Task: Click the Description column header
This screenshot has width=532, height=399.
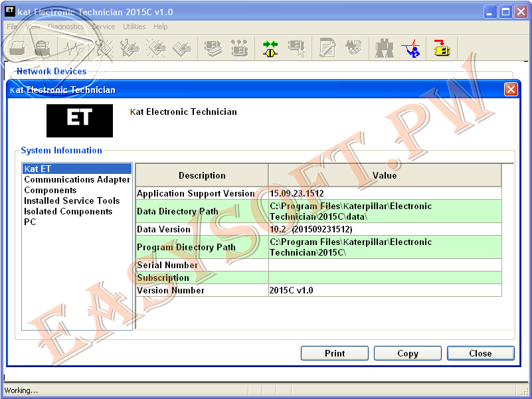Action: tap(202, 175)
